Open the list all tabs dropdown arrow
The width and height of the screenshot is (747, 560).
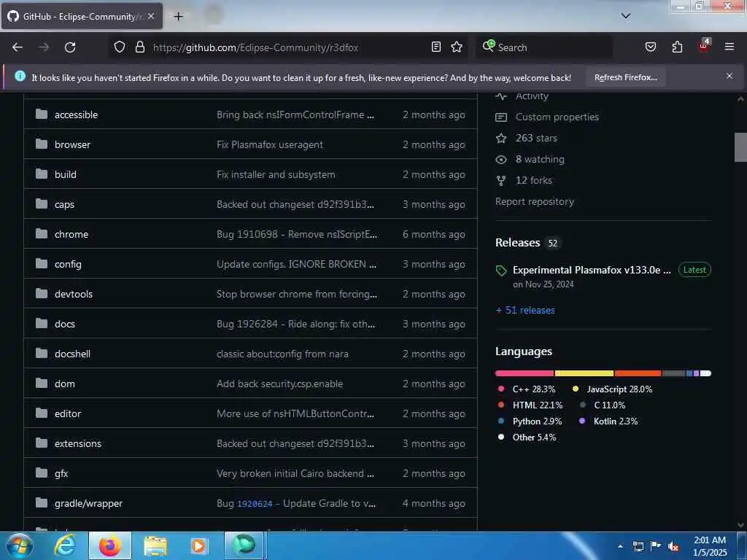tap(625, 16)
